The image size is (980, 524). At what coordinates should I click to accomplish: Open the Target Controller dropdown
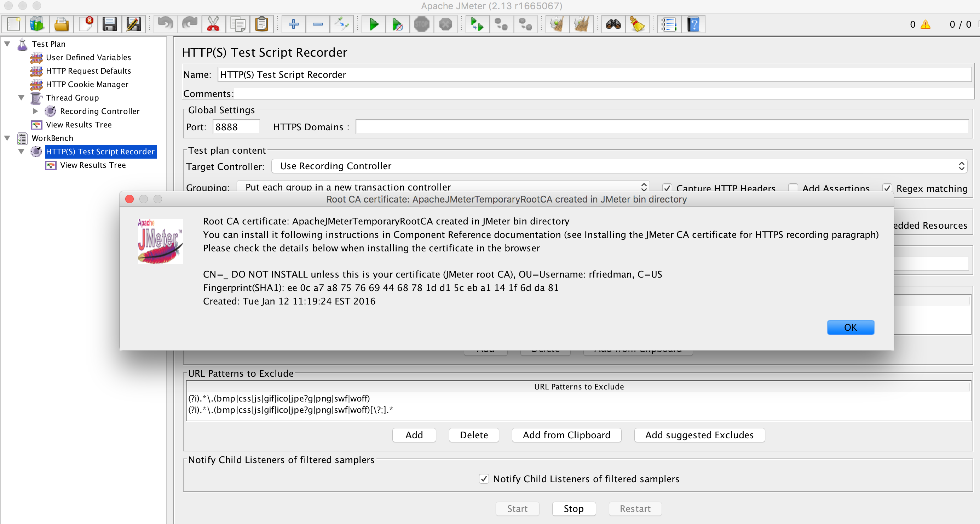[x=619, y=166]
